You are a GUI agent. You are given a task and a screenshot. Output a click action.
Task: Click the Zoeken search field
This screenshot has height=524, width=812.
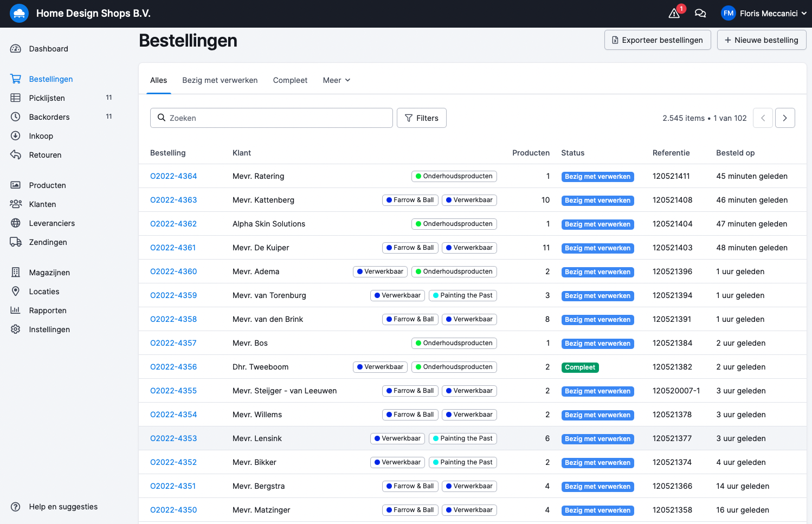pyautogui.click(x=271, y=118)
